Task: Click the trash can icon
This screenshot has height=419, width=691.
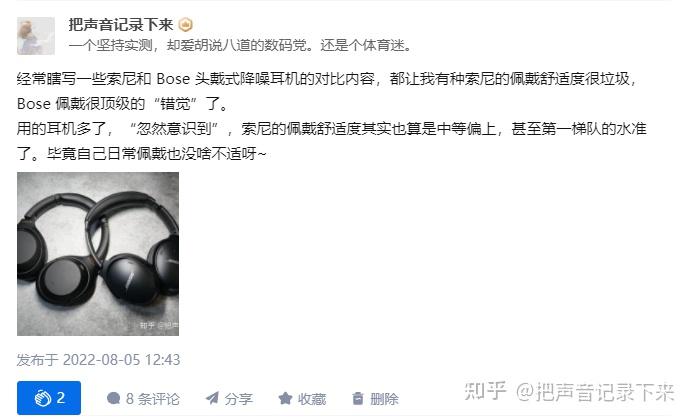Action: pos(358,398)
